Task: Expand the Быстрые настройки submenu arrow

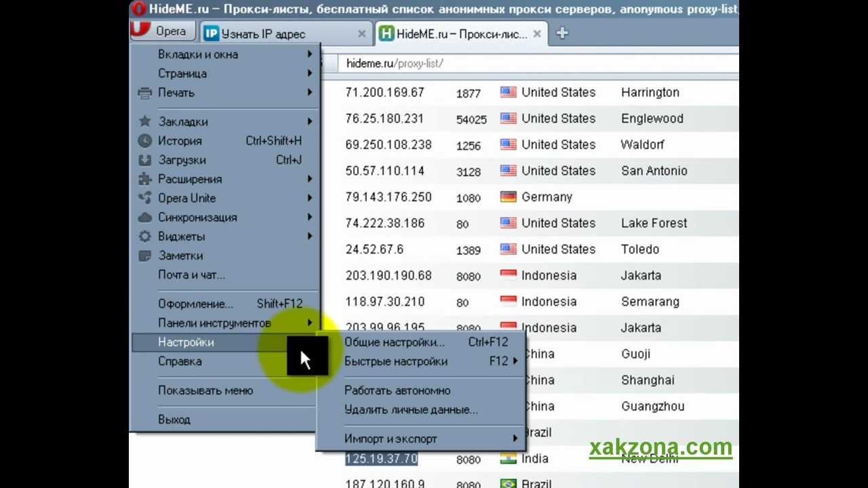Action: tap(515, 361)
